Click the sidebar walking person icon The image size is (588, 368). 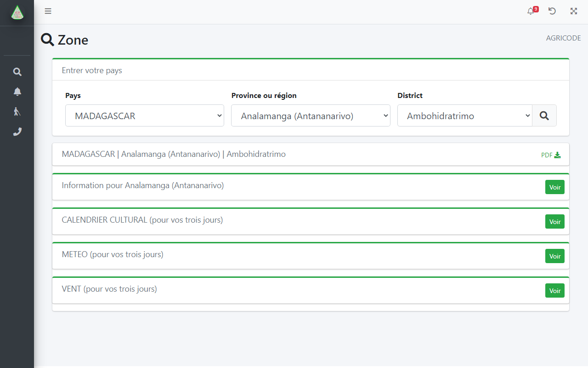pyautogui.click(x=17, y=111)
